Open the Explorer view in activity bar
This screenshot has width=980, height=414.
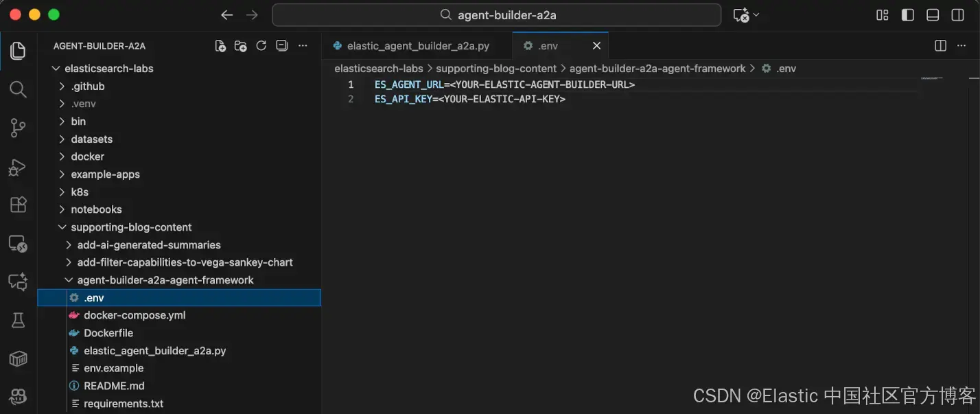[19, 51]
